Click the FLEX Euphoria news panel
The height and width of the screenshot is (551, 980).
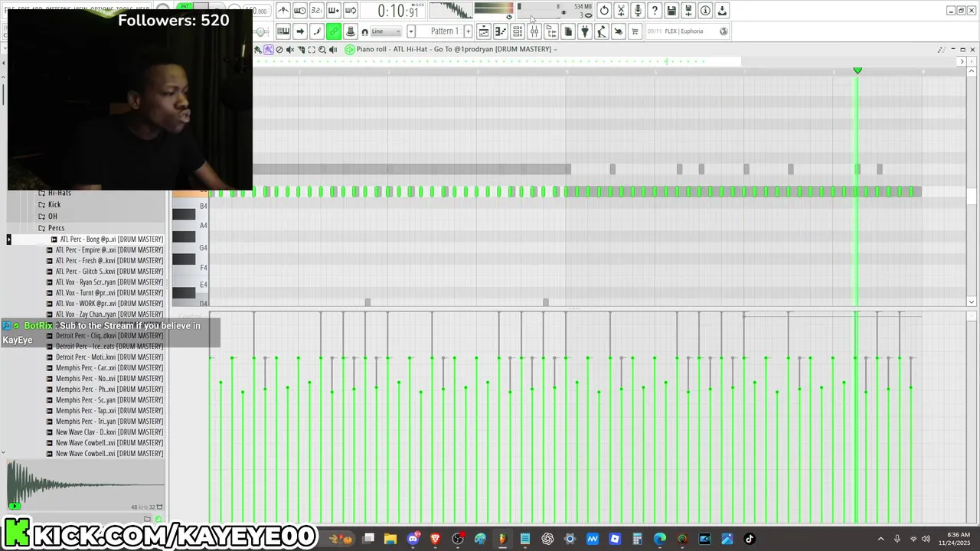click(687, 31)
